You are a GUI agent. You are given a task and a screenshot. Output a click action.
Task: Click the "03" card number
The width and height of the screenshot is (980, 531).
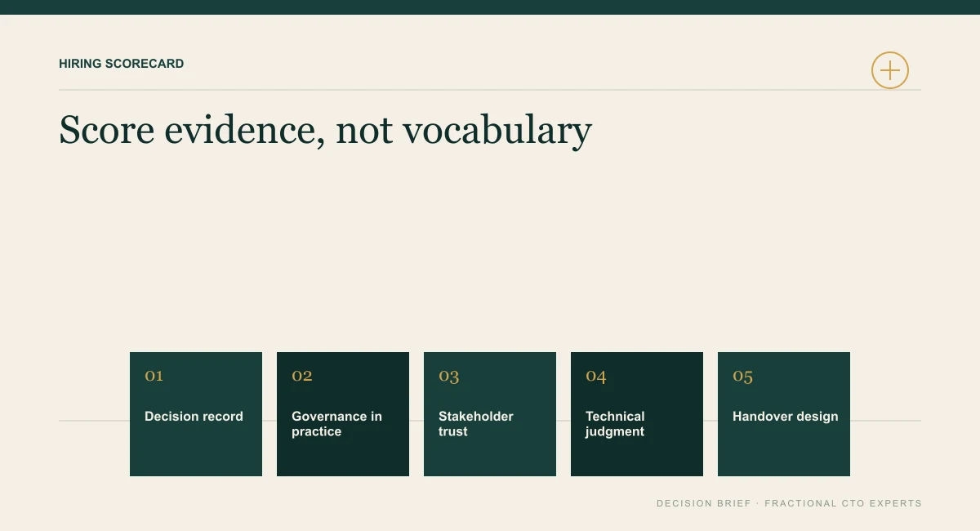(449, 377)
